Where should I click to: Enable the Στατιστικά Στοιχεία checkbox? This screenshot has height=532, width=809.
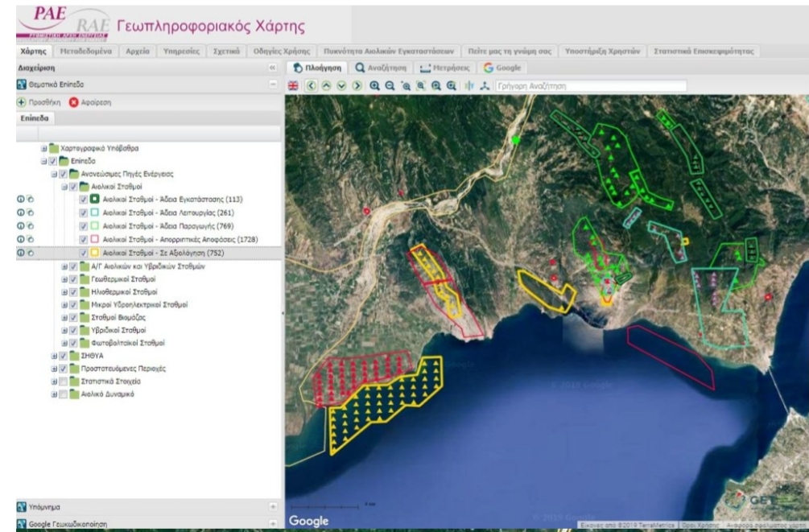pyautogui.click(x=61, y=381)
